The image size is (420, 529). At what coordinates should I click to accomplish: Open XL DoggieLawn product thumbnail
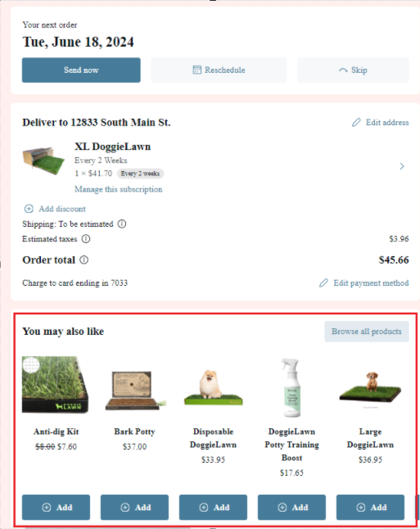(x=43, y=161)
